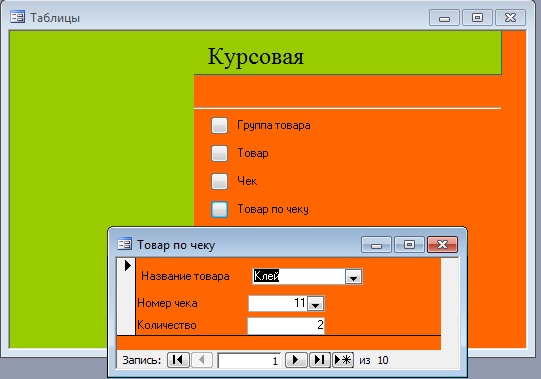The width and height of the screenshot is (541, 379).
Task: Toggle the Группа товара button
Action: [x=219, y=125]
